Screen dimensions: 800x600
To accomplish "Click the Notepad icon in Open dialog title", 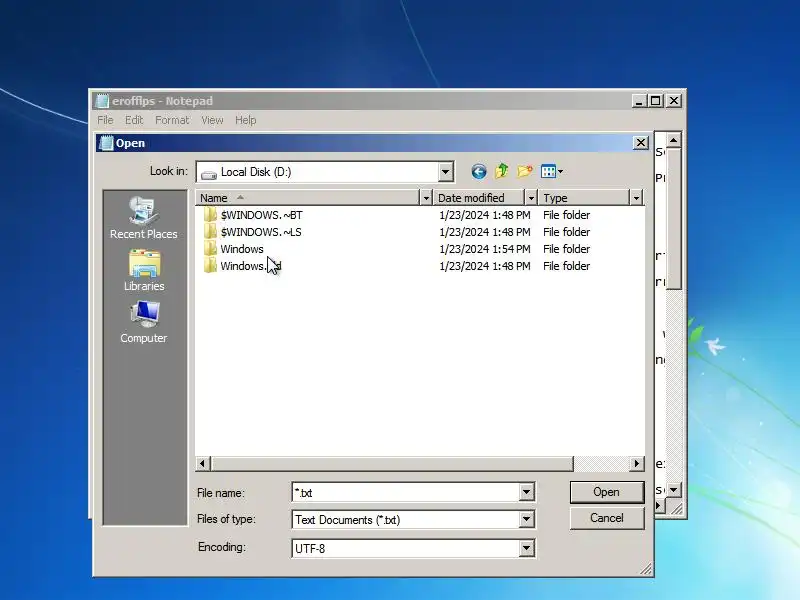I will (106, 143).
